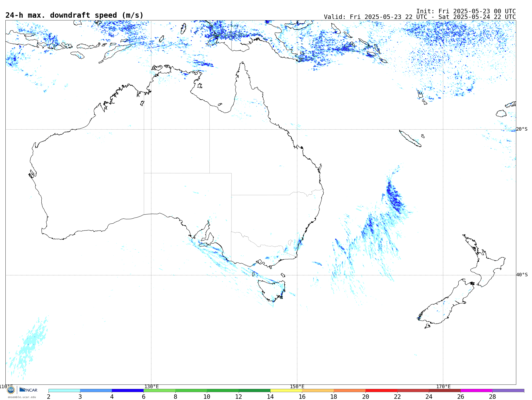Open the ensemble.ucar.edu link text
Image resolution: width=532 pixels, height=400 pixels.
pos(22,397)
